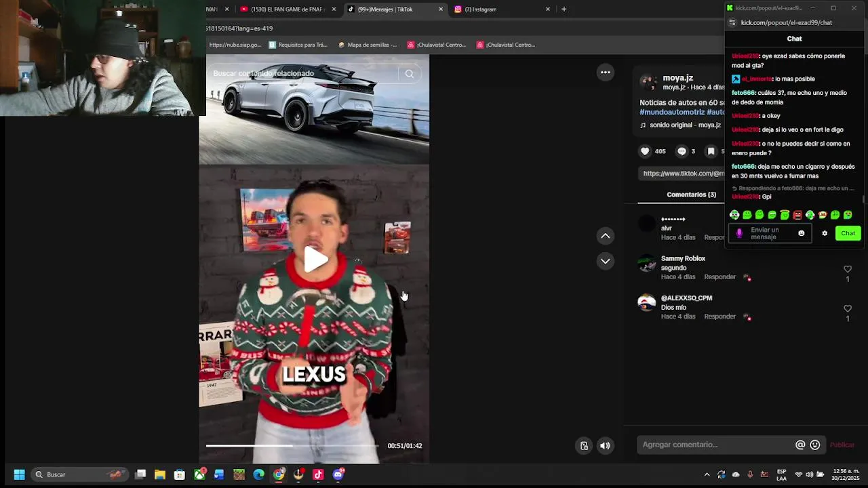Image resolution: width=868 pixels, height=488 pixels.
Task: Open the moya.jz username link
Action: pos(677,78)
